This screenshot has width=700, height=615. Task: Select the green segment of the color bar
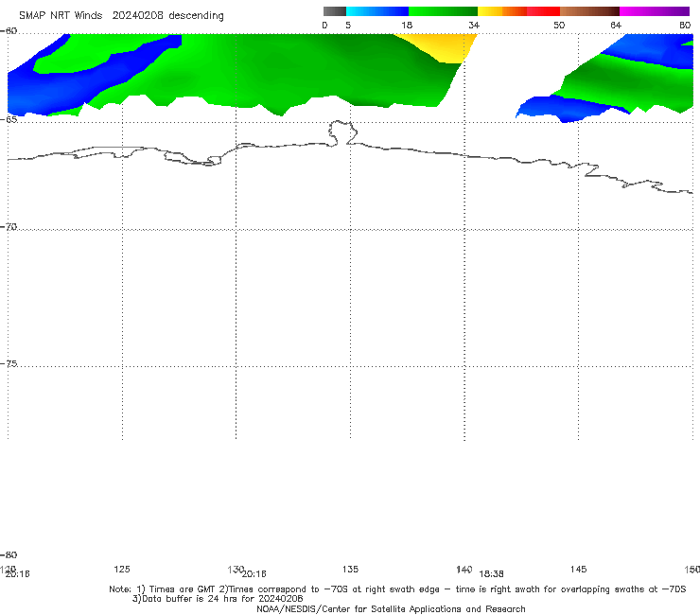[x=443, y=11]
